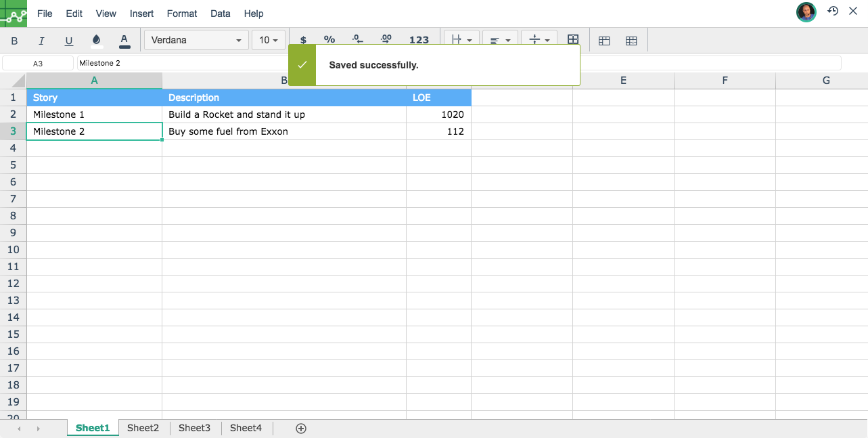Toggle underline formatting
This screenshot has width=868, height=438.
pos(68,41)
